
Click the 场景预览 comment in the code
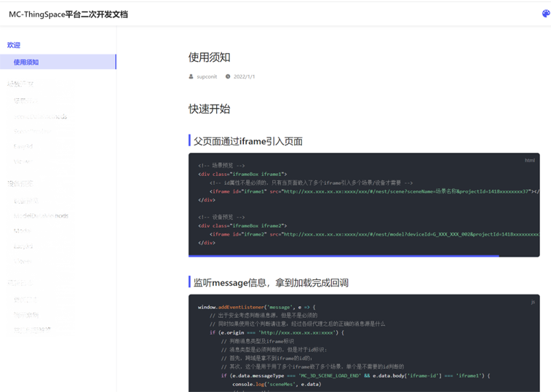pyautogui.click(x=221, y=165)
